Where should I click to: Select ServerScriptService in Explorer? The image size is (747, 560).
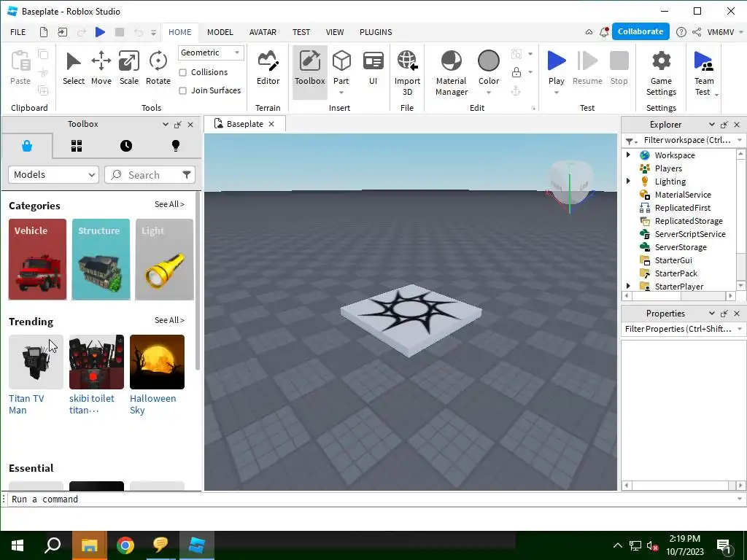(x=690, y=234)
